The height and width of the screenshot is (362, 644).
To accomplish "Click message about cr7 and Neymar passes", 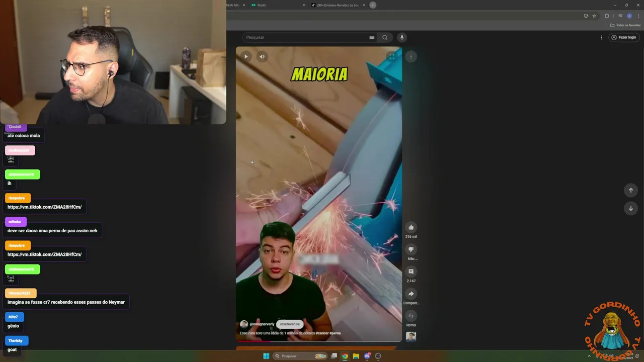I will (x=66, y=302).
